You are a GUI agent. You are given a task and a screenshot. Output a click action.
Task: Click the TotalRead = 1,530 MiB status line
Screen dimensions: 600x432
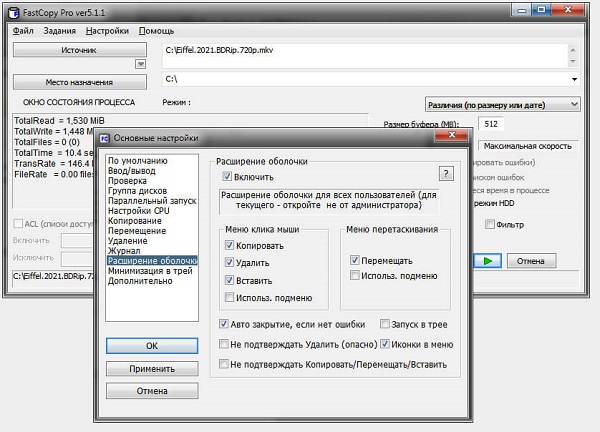pos(59,121)
